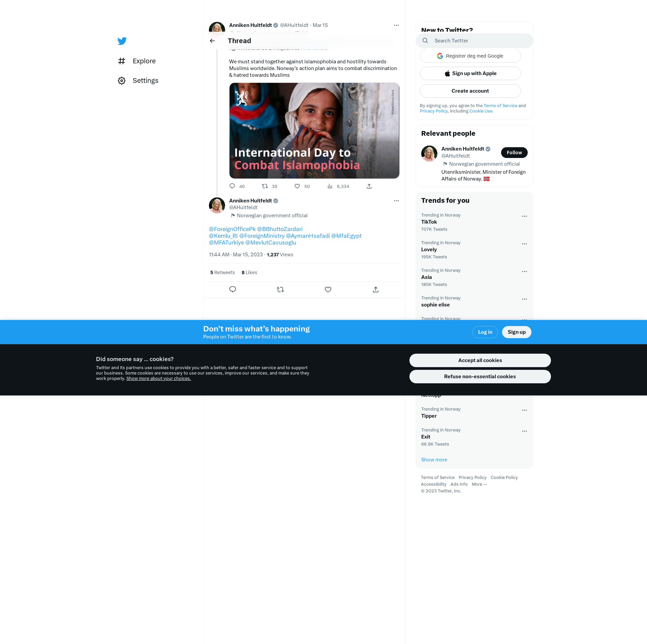Open the @Kemlu_RI mention
Image resolution: width=647 pixels, height=644 pixels.
pos(223,236)
